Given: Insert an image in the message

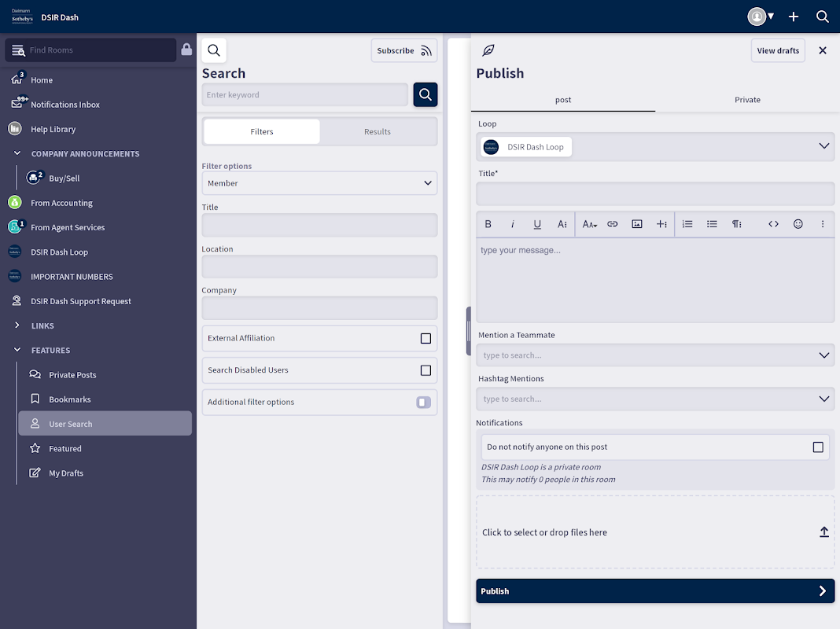Looking at the screenshot, I should tap(637, 224).
